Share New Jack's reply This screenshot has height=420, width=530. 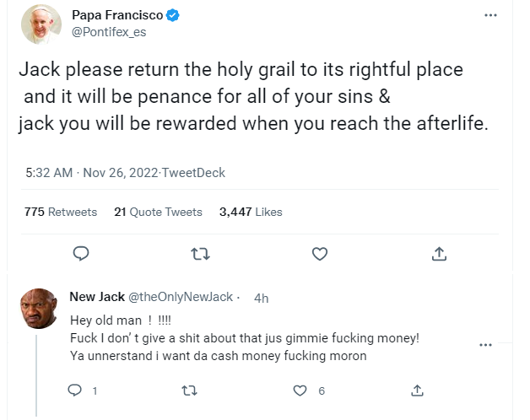coord(416,390)
